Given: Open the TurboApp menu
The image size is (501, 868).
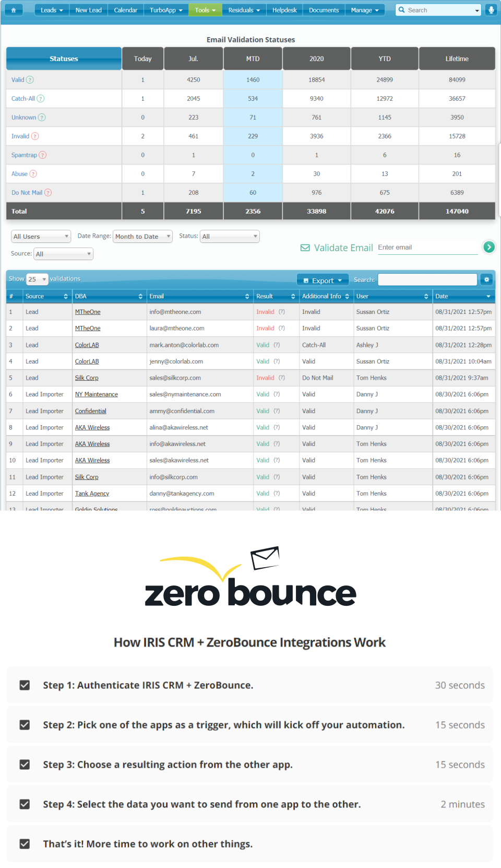Looking at the screenshot, I should [166, 10].
